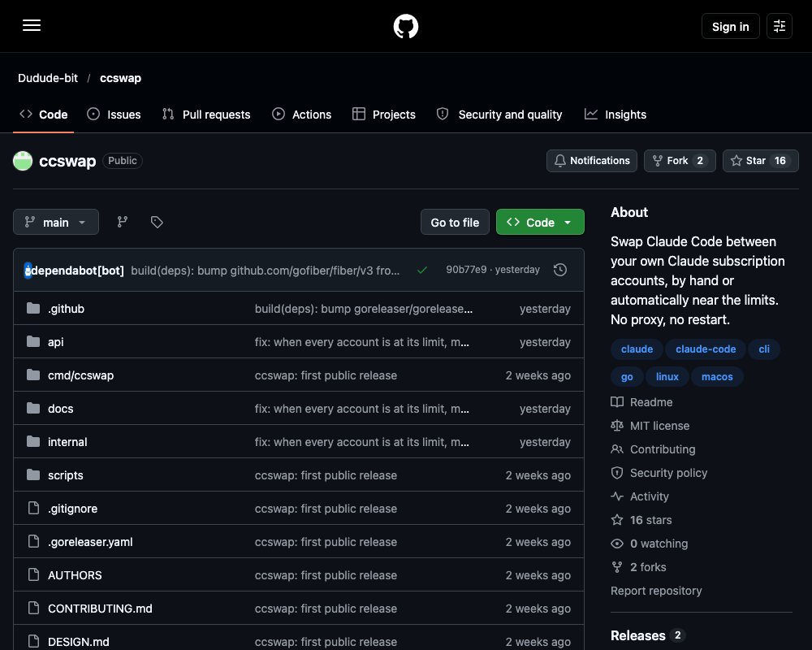View branches using the branch icon
This screenshot has height=650, width=812.
[x=123, y=222]
